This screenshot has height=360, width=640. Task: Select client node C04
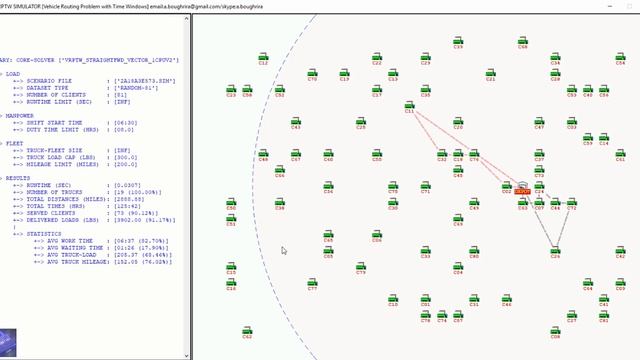[x=458, y=267]
